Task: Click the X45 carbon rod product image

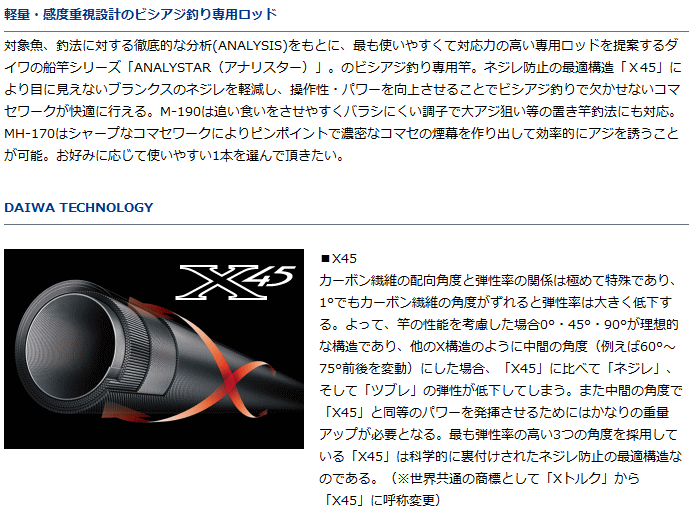Action: [154, 349]
